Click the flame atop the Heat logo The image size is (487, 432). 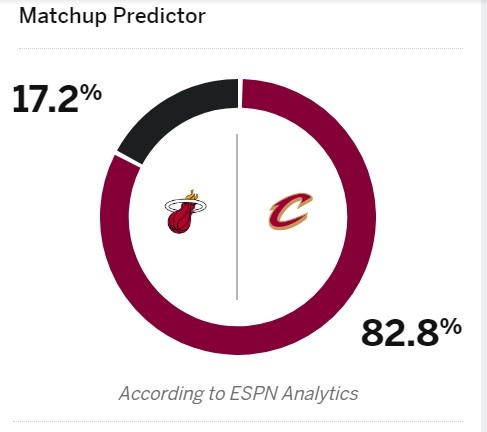click(x=192, y=195)
